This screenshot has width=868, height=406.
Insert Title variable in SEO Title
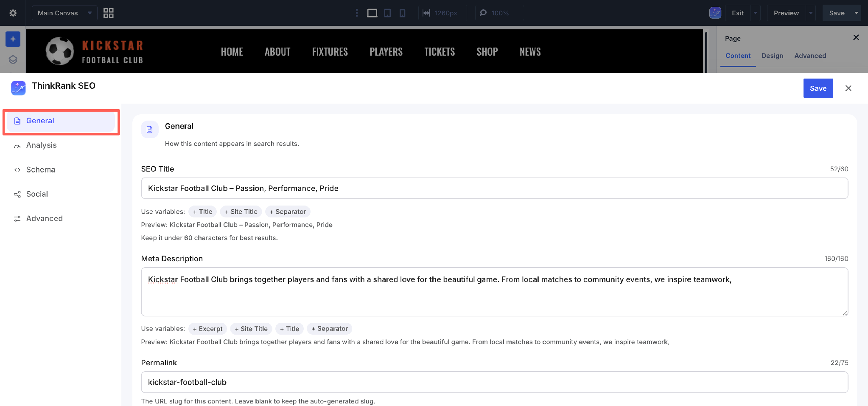click(202, 211)
